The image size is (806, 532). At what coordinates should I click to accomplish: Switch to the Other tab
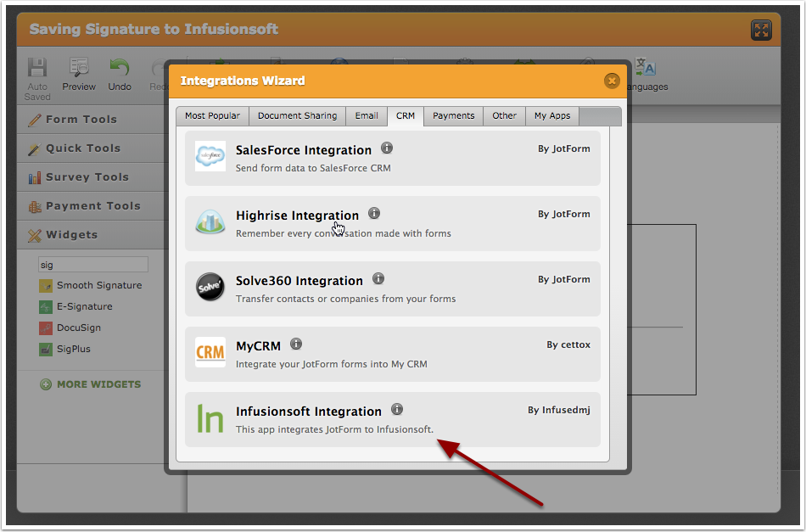[504, 116]
